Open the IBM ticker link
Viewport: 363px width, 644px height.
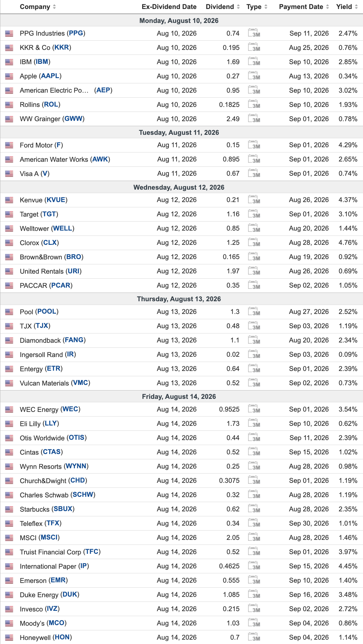point(42,62)
